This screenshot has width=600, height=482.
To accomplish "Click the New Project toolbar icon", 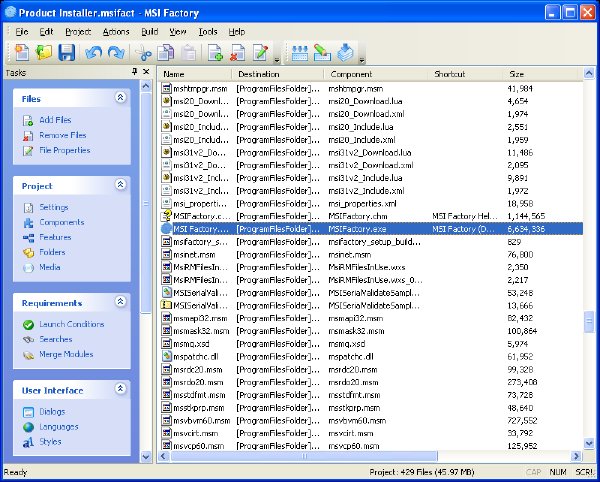I will (x=21, y=52).
